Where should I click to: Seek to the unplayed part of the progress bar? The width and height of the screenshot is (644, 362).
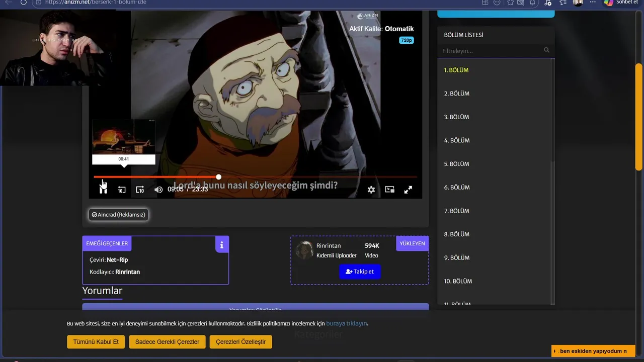319,177
